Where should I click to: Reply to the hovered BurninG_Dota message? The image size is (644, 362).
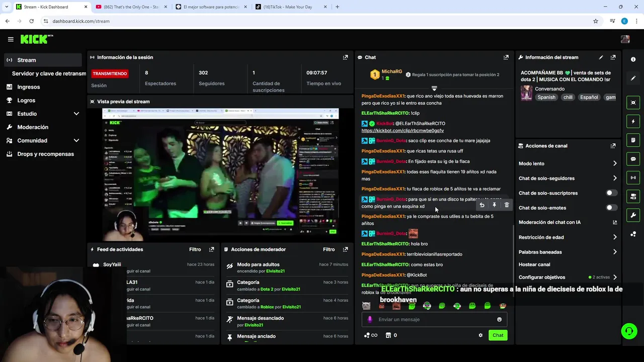482,205
